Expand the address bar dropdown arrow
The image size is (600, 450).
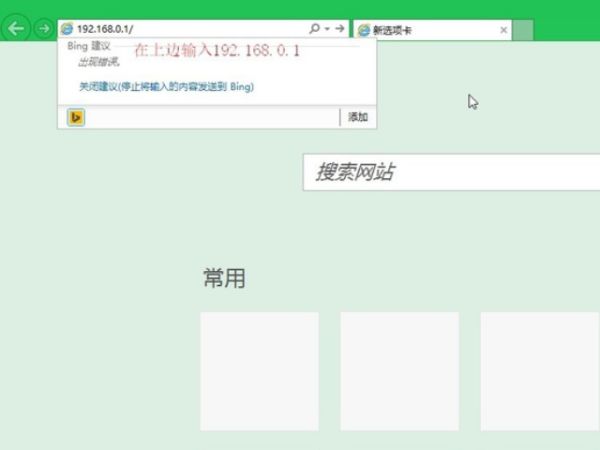326,29
